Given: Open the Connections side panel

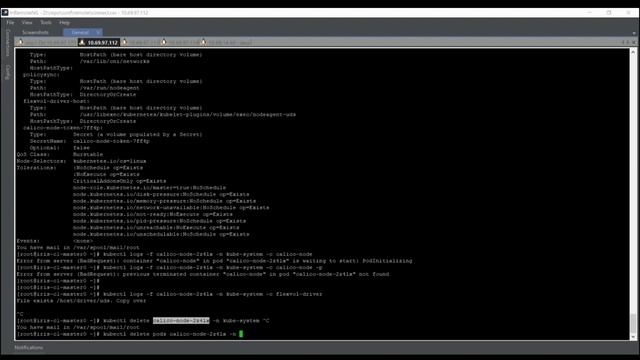Looking at the screenshot, I should tap(7, 43).
